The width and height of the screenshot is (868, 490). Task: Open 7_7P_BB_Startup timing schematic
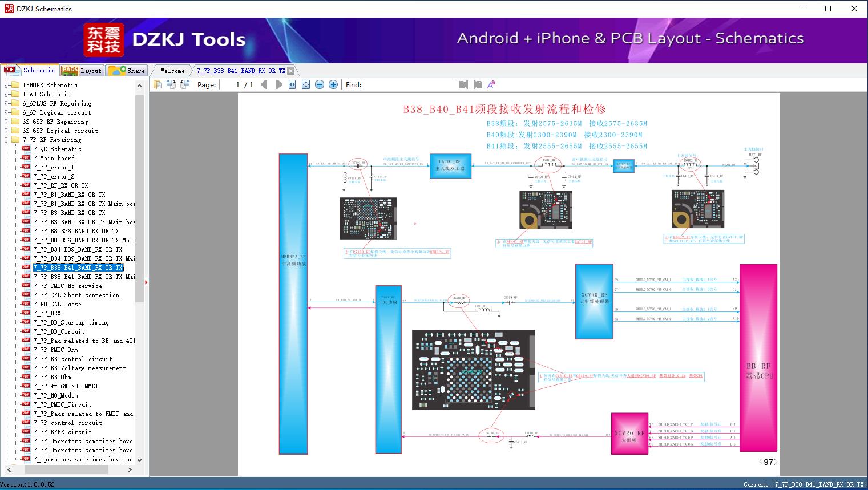click(x=71, y=322)
